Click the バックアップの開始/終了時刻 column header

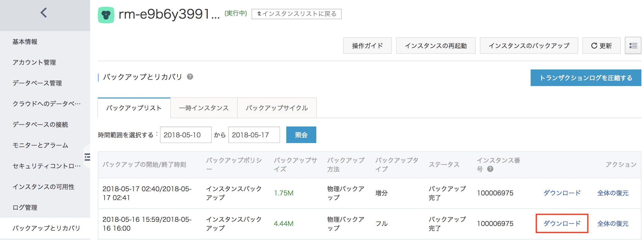click(x=144, y=165)
